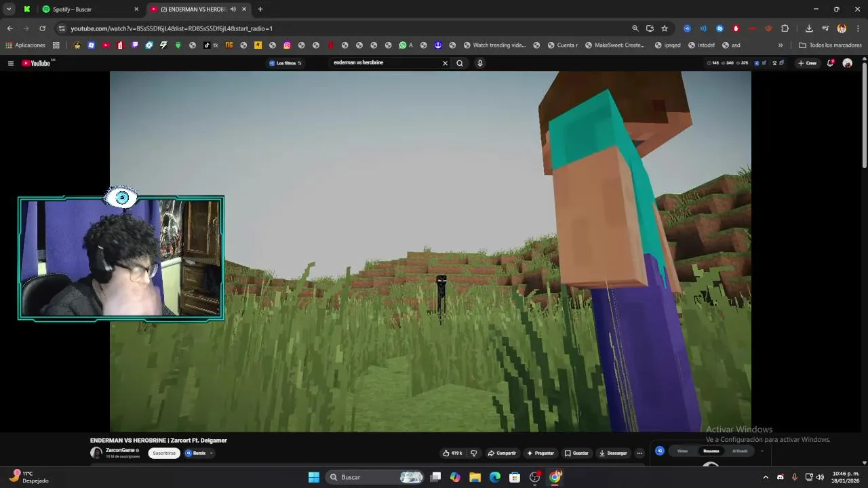Open the zoom magnifier in address bar
This screenshot has width=868, height=488.
coord(635,28)
